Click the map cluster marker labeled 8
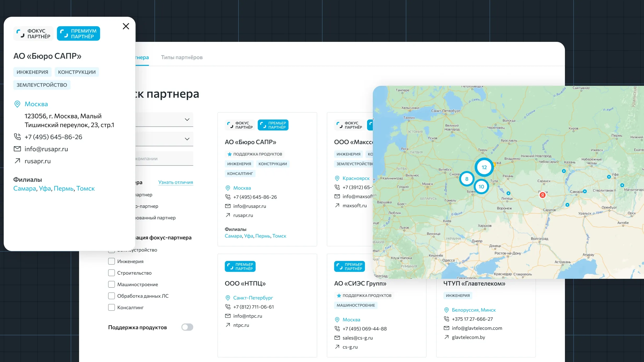Image resolution: width=644 pixels, height=362 pixels. pos(467,179)
